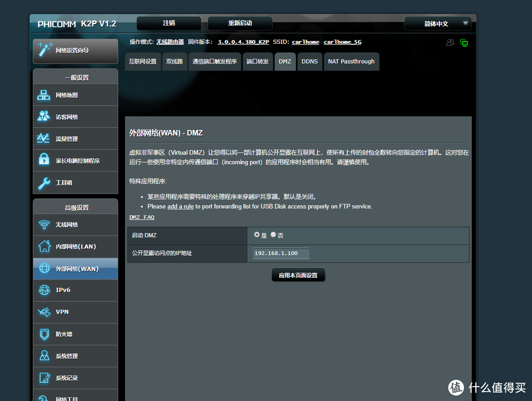This screenshot has width=532, height=401.
Task: Click the WAN globe icon
Action: (x=44, y=268)
